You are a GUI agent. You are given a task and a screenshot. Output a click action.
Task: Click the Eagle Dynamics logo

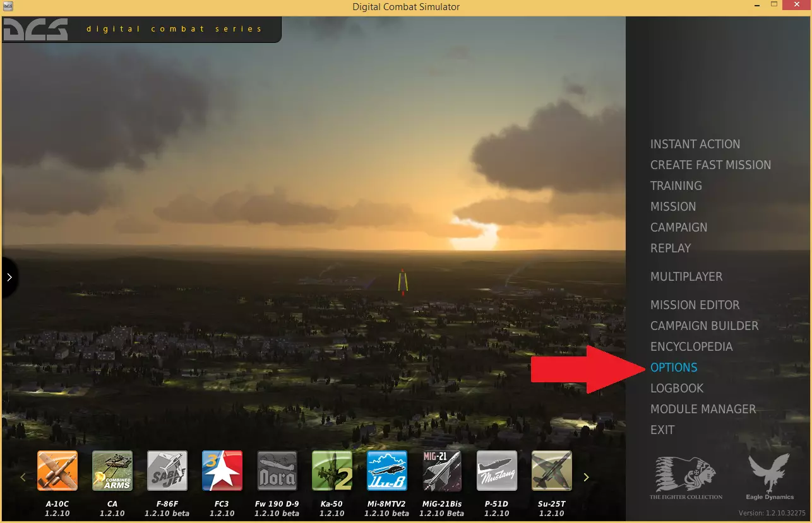[770, 477]
